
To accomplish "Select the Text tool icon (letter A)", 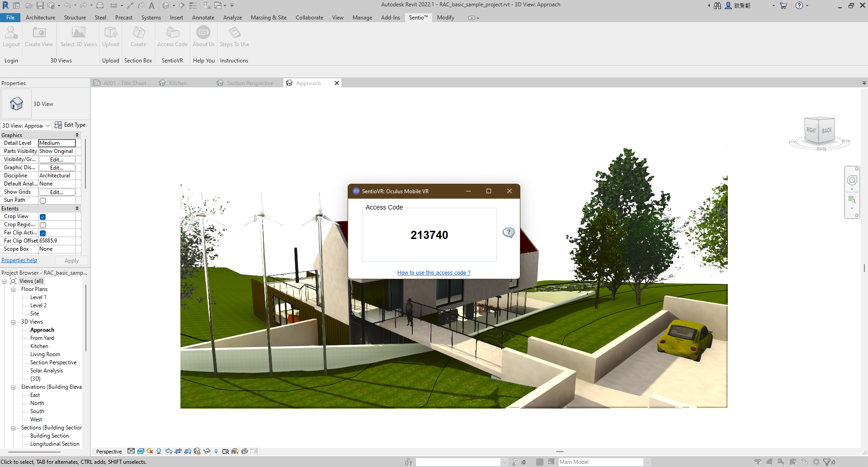I will pos(152,5).
